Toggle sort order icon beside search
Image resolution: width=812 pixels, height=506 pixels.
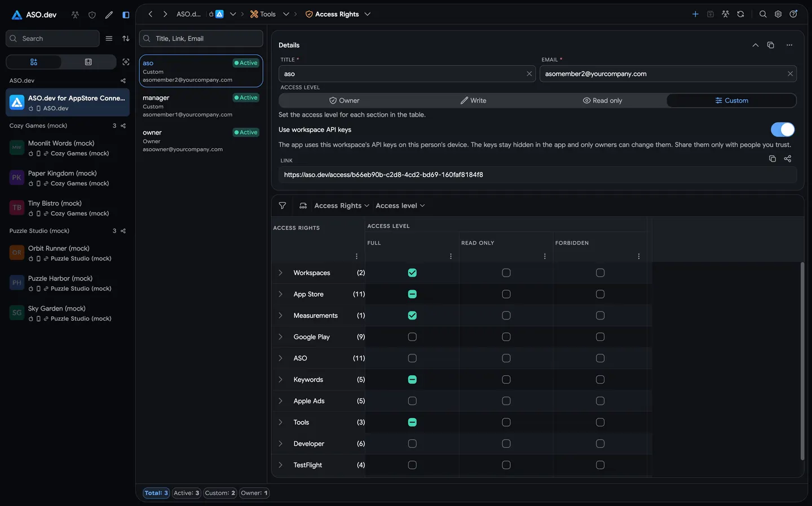(x=126, y=38)
